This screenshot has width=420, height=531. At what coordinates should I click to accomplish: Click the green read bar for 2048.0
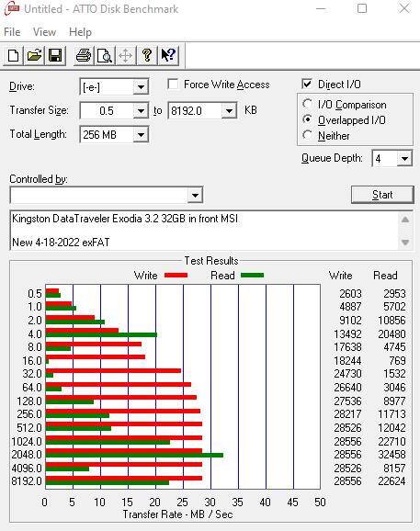[x=134, y=455]
